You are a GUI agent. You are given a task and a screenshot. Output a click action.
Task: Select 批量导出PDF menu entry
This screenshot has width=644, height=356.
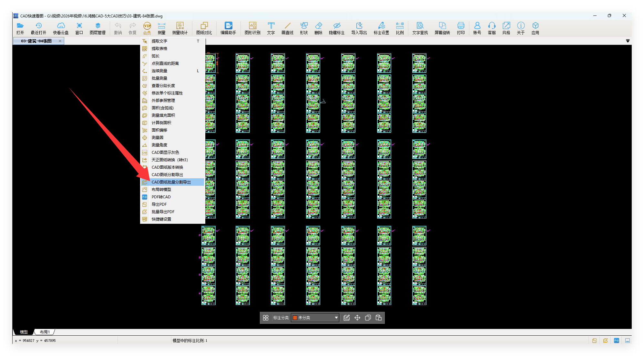[163, 212]
